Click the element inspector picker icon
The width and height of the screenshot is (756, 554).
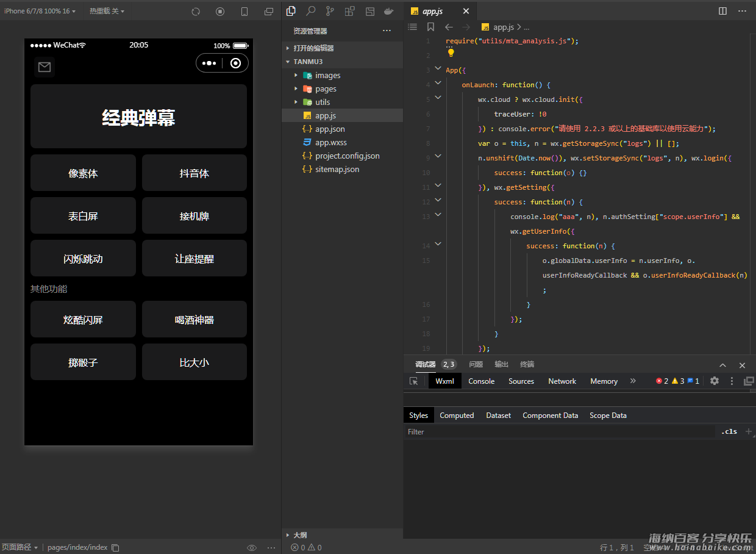point(414,381)
